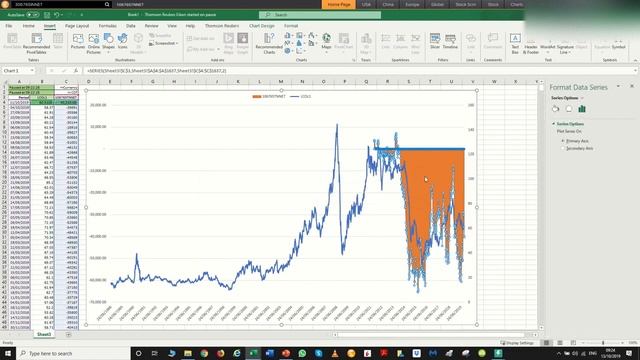The image size is (640, 360).
Task: Switch to Page Break Preview in the status bar
Action: [573, 343]
